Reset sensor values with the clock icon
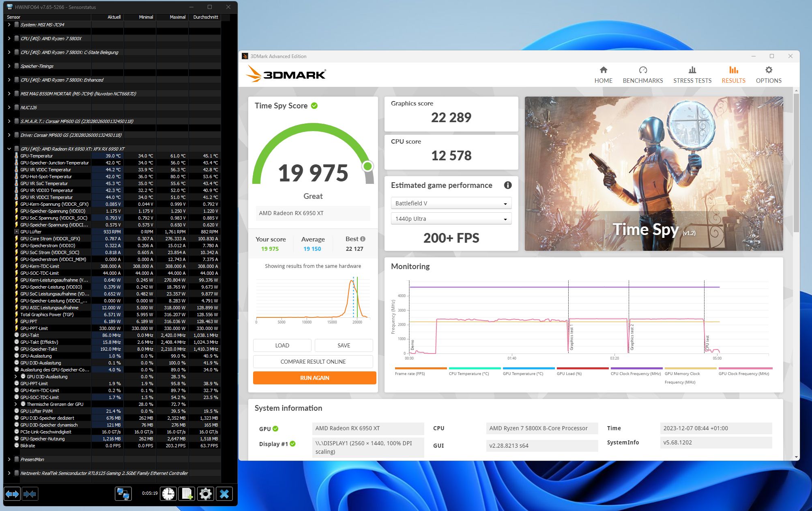This screenshot has width=812, height=511. pos(168,494)
